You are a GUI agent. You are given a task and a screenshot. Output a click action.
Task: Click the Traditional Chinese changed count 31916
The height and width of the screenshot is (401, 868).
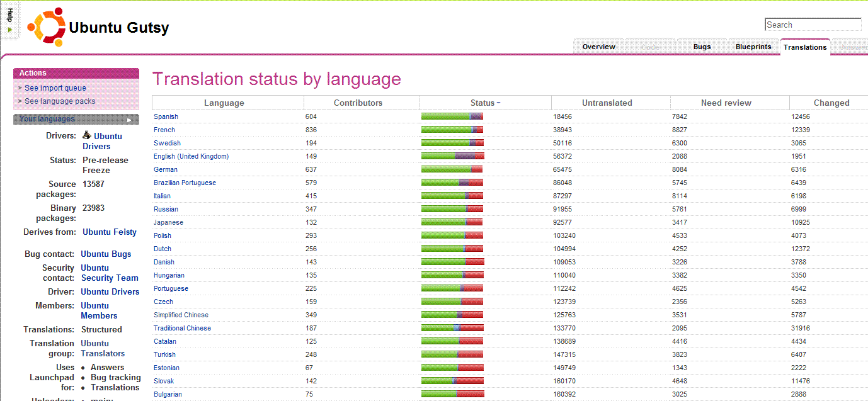coord(801,328)
